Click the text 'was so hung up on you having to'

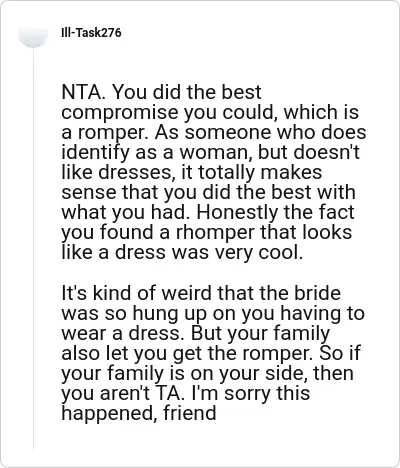[x=213, y=313]
